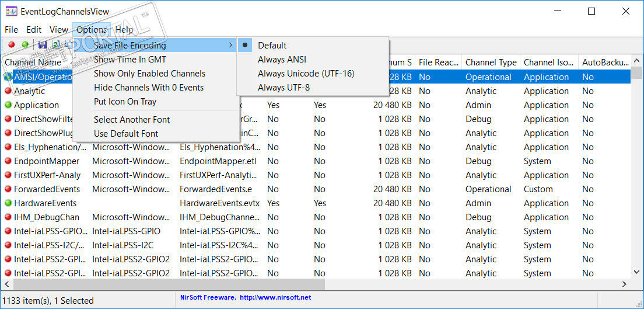Viewport: 644px width, 309px height.
Task: Sort by the Channel Type column header
Action: coord(491,63)
